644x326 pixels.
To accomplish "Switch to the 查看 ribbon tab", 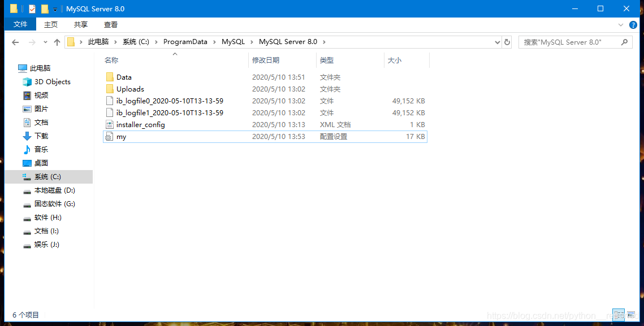I will click(x=110, y=25).
